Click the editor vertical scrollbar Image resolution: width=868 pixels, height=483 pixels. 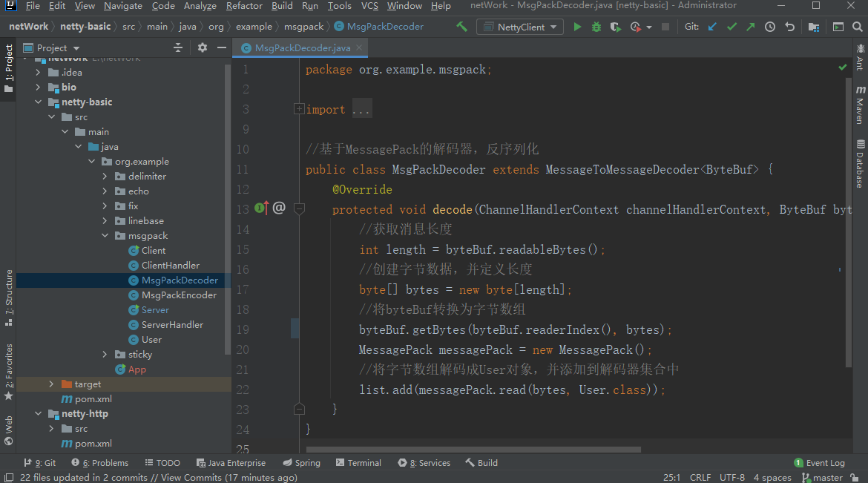(x=849, y=222)
